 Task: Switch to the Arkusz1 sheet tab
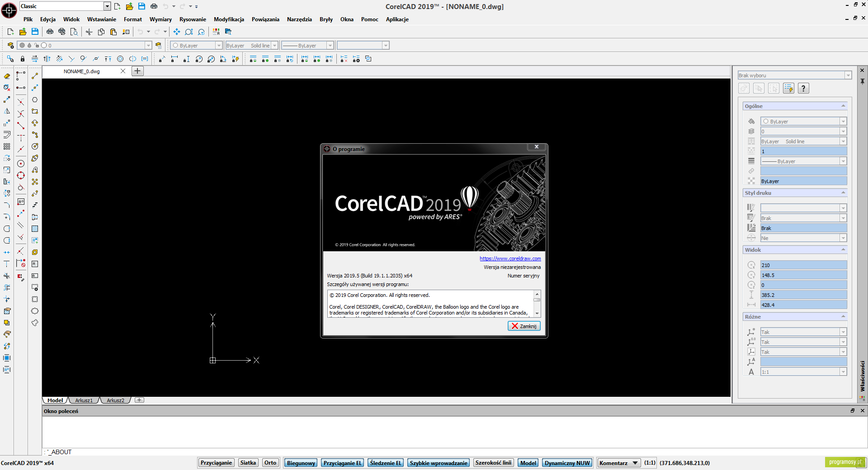tap(84, 400)
